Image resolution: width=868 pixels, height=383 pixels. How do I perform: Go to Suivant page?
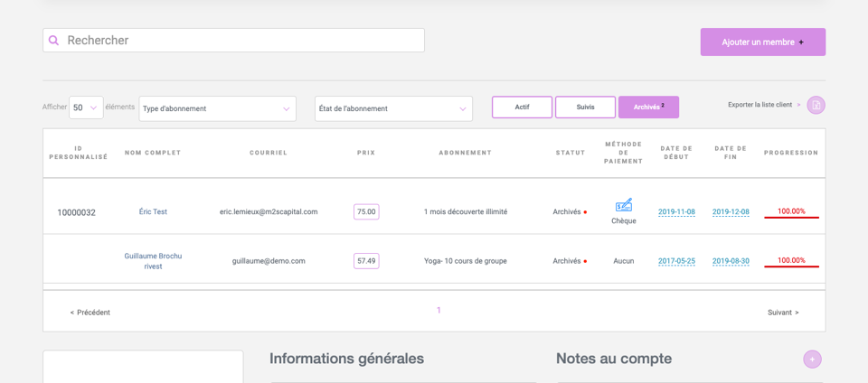pos(783,313)
